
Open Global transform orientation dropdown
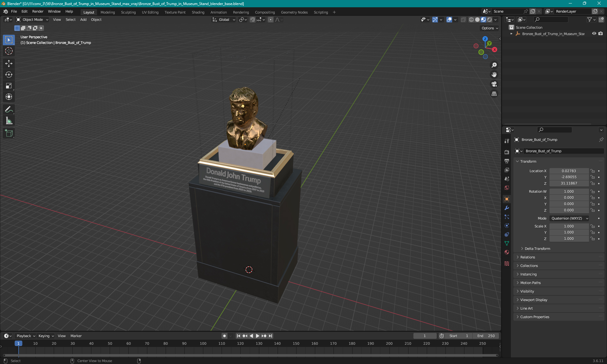click(224, 20)
